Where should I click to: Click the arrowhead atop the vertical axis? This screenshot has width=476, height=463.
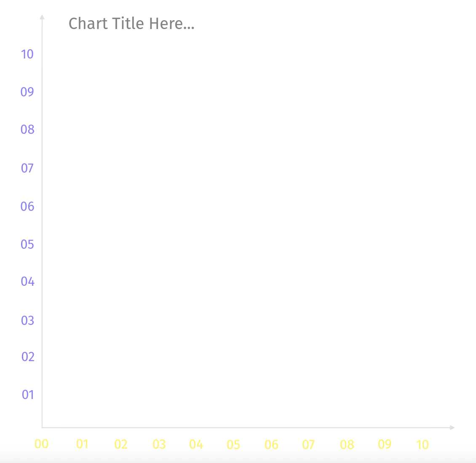42,17
